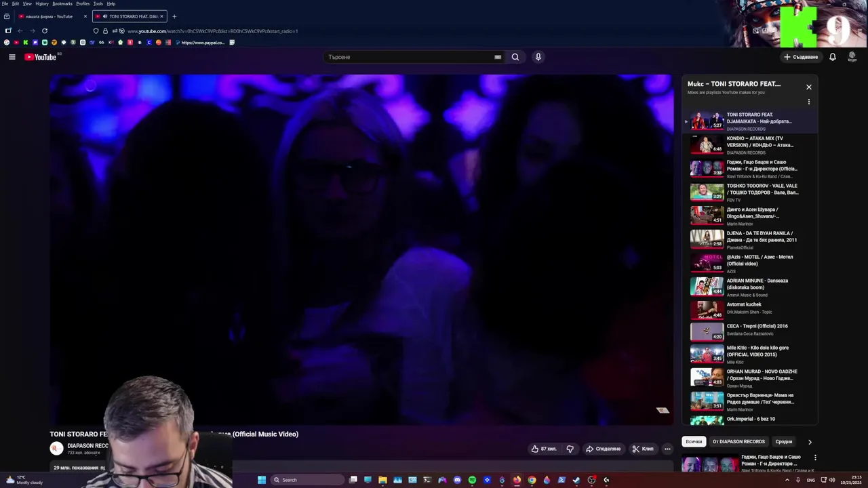Image resolution: width=868 pixels, height=488 pixels.
Task: Open the weather widget on taskbar
Action: point(24,480)
